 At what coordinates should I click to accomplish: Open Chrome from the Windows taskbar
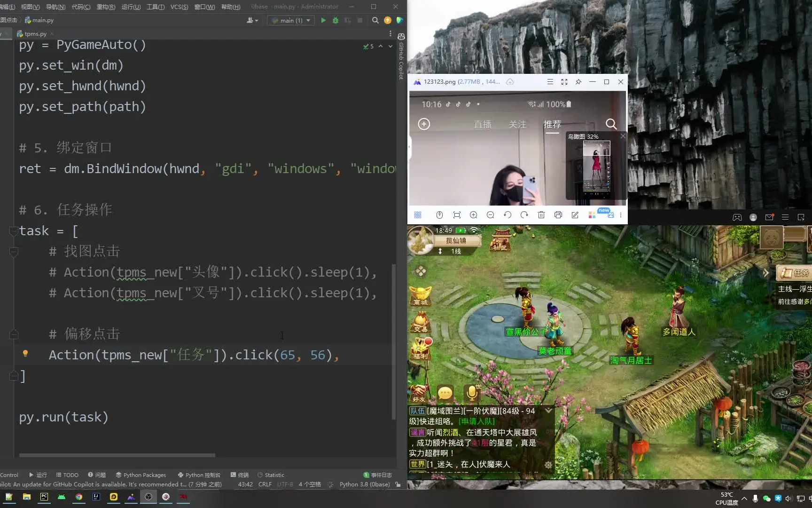click(79, 497)
